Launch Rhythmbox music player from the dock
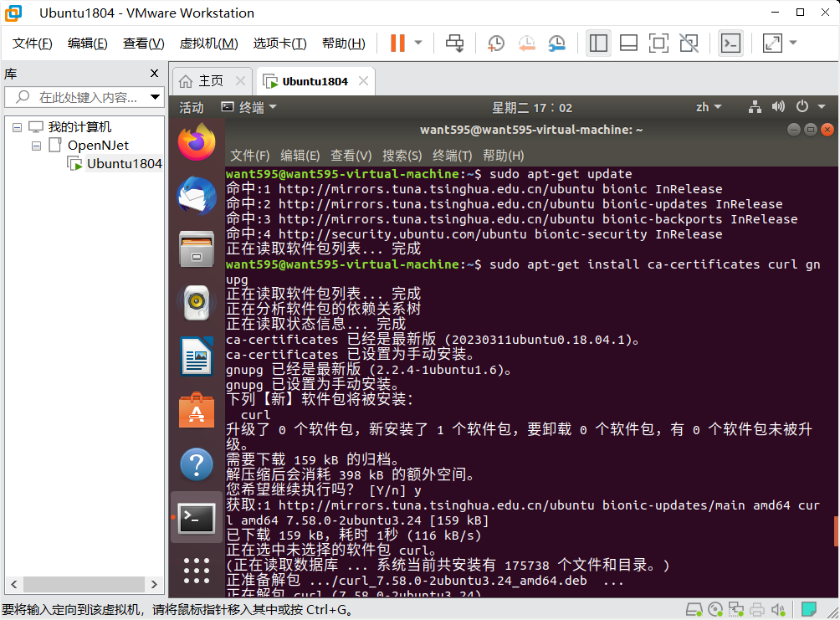The height and width of the screenshot is (620, 840). pyautogui.click(x=197, y=303)
